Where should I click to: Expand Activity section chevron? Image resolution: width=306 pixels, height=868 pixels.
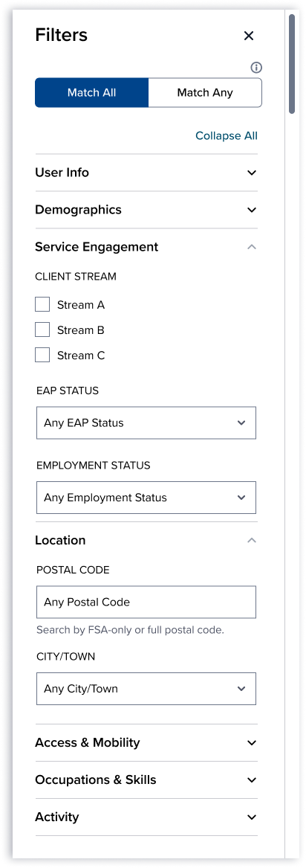coord(252,817)
